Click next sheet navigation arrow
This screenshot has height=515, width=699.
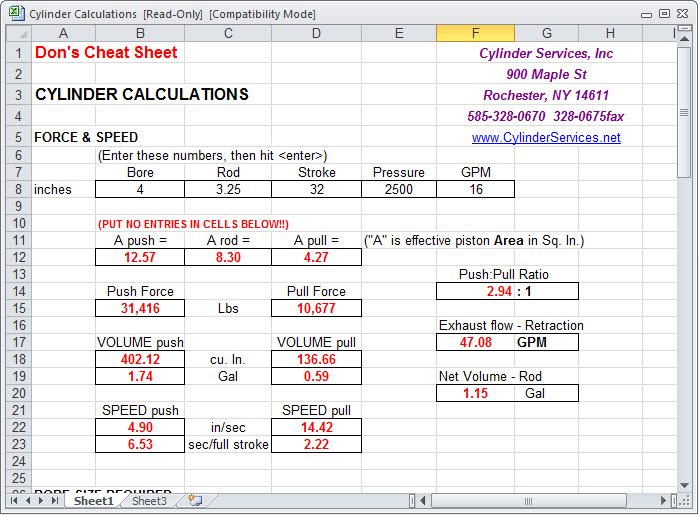click(41, 500)
